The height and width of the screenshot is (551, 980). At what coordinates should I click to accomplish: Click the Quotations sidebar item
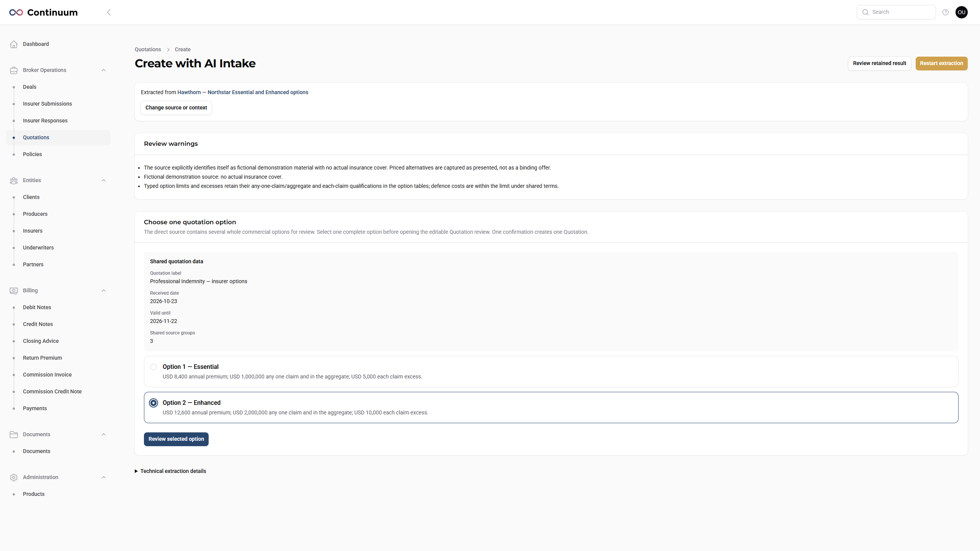58,137
